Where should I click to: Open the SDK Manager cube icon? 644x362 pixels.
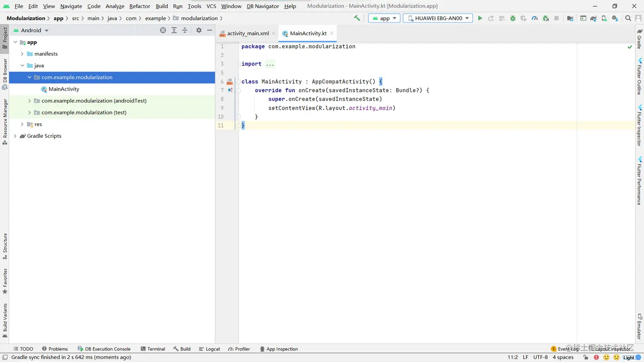tap(615, 18)
